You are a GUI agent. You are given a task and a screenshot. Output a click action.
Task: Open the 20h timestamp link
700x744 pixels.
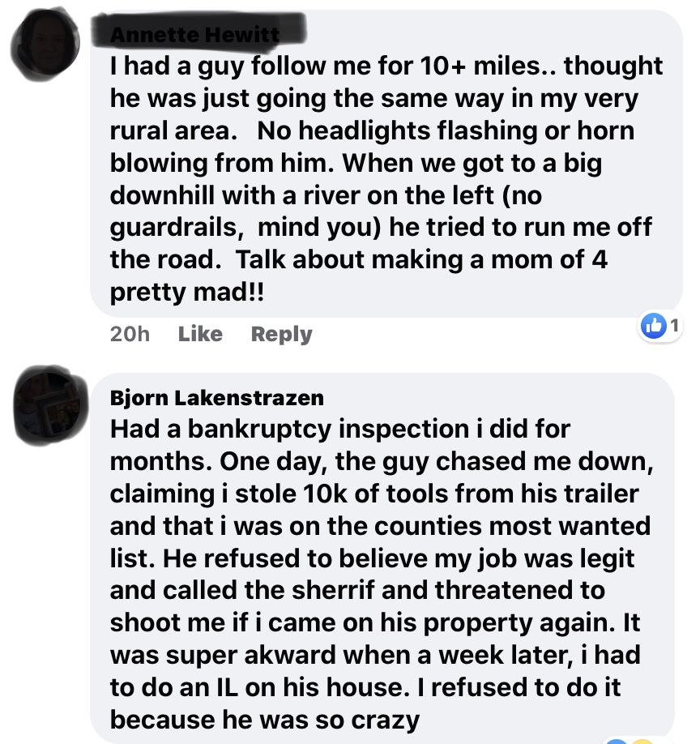(130, 334)
